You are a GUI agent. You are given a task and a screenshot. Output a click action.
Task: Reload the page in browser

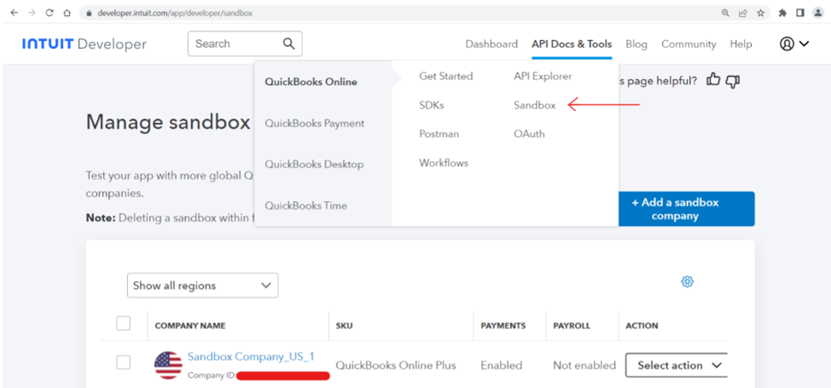[x=49, y=13]
